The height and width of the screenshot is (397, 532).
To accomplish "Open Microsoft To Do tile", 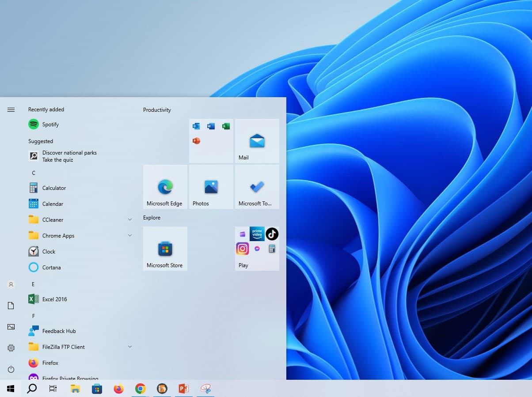I will [256, 186].
